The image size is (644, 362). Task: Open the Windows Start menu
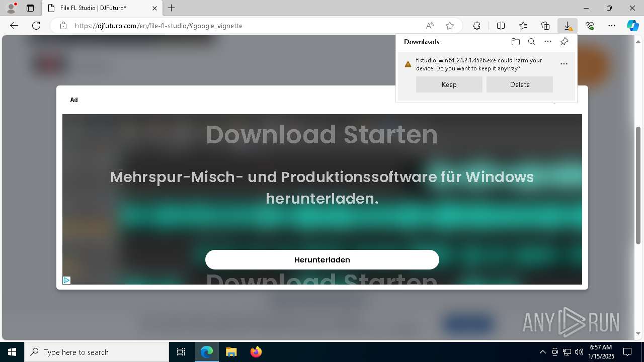(x=12, y=352)
